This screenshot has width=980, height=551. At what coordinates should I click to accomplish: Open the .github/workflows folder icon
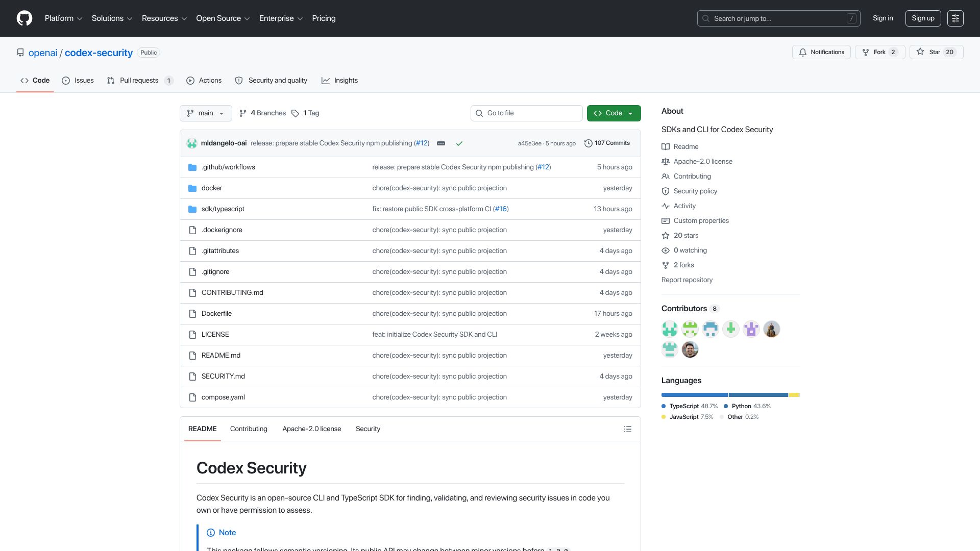(192, 167)
